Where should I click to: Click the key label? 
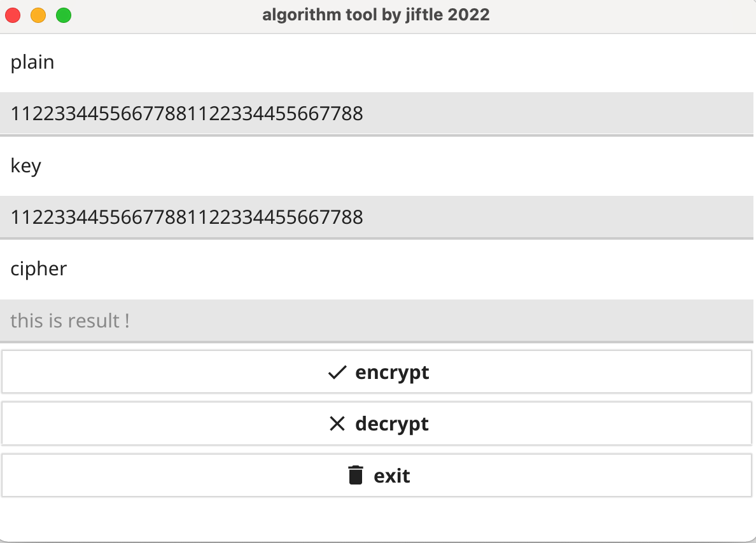click(x=25, y=166)
